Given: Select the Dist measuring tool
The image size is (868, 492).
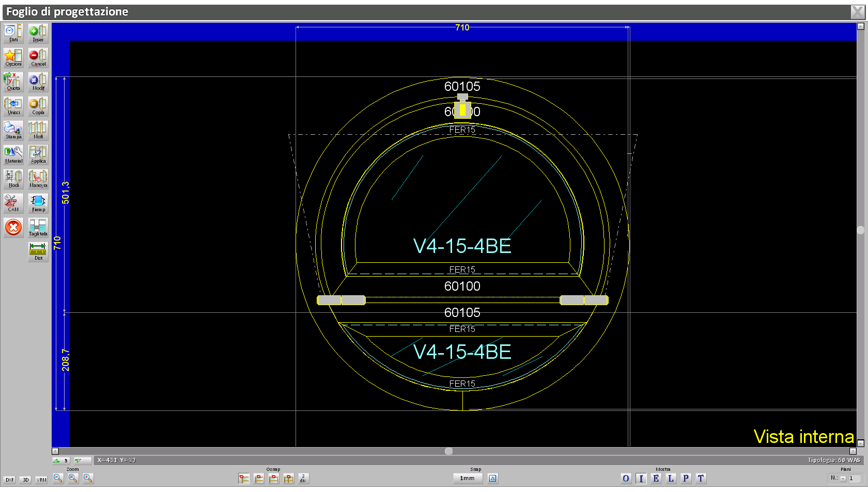Looking at the screenshot, I should (38, 252).
